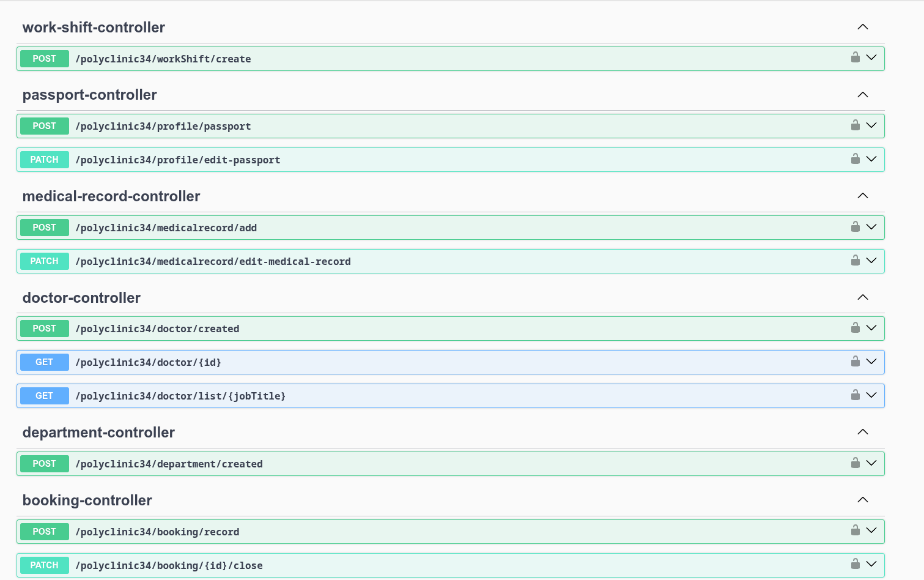This screenshot has width=924, height=580.
Task: Click lock icon on edit-medical-record row
Action: coord(856,261)
